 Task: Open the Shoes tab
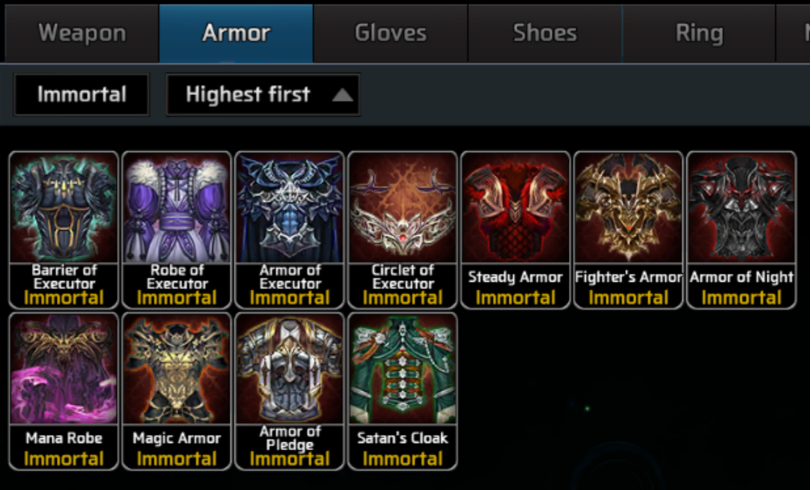tap(545, 33)
